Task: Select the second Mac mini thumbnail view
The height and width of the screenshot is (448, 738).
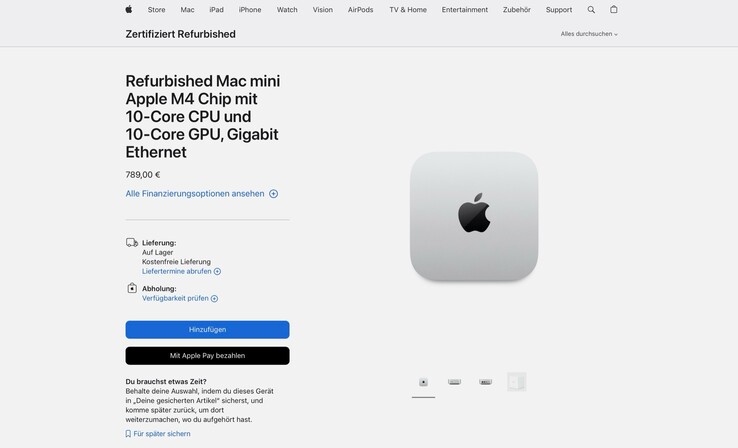Action: pos(454,382)
